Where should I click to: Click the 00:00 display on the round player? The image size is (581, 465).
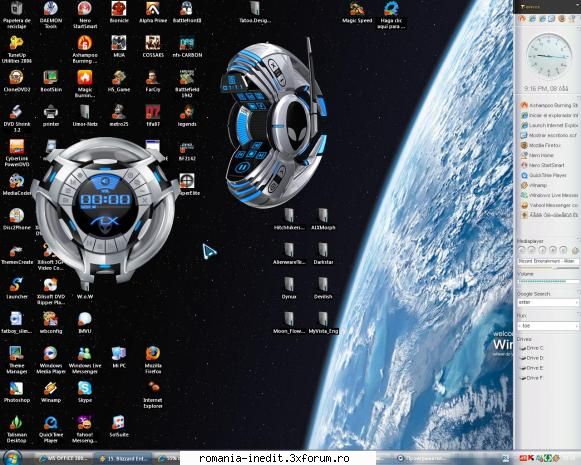coord(106,200)
